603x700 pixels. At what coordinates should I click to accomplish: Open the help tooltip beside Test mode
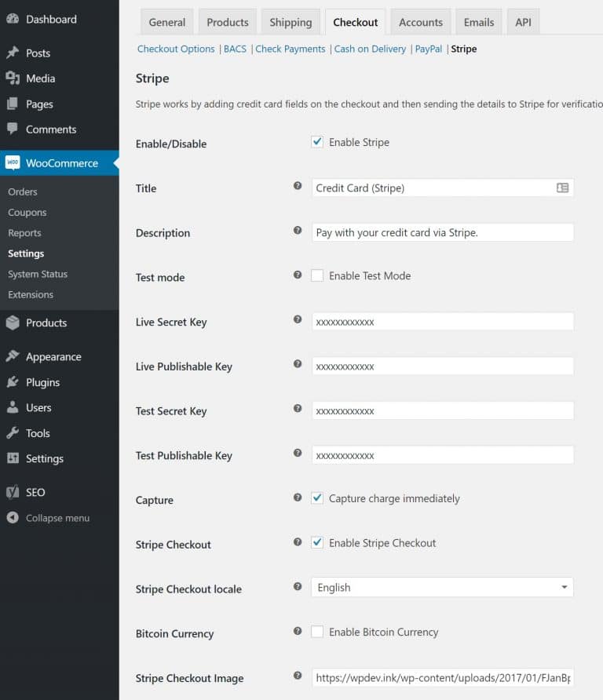pos(298,275)
